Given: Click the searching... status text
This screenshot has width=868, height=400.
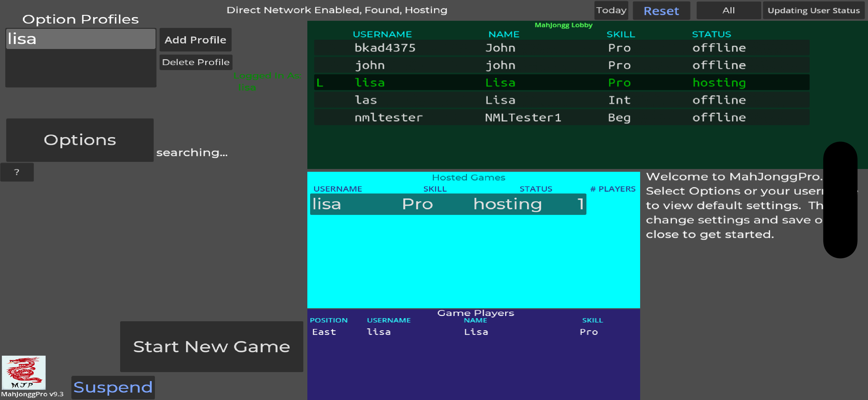Looking at the screenshot, I should coord(192,153).
